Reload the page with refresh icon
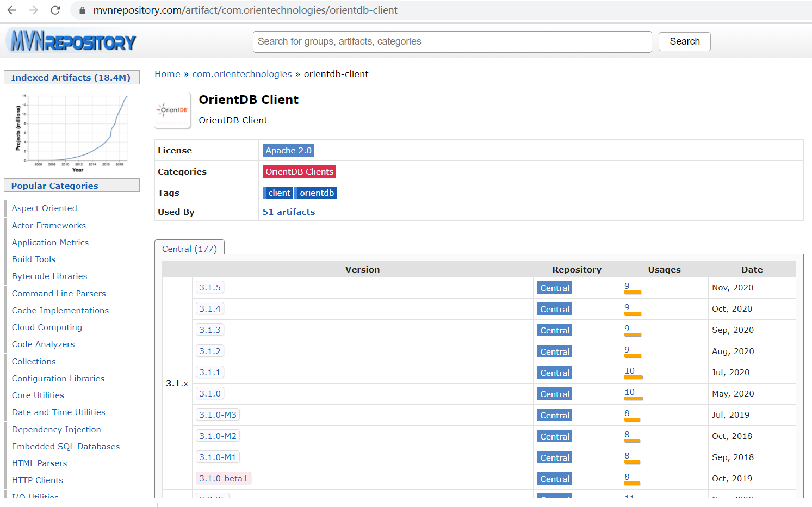The height and width of the screenshot is (507, 812). tap(55, 10)
